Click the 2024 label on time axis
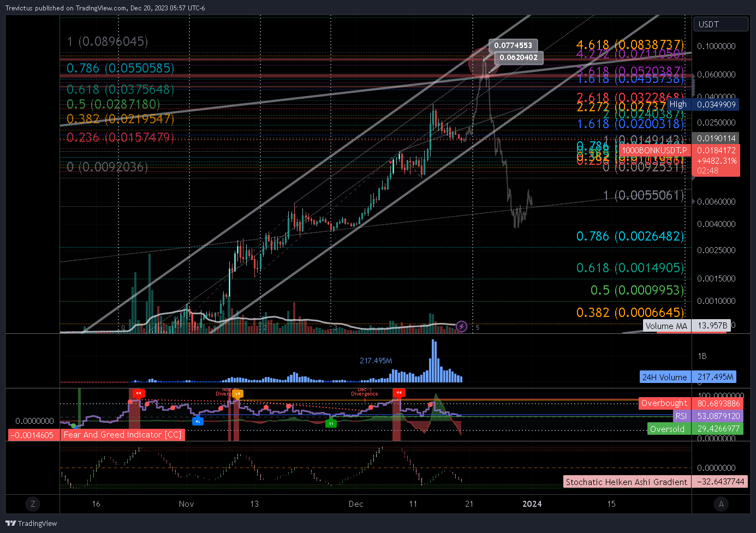This screenshot has height=533, width=756. click(x=532, y=504)
